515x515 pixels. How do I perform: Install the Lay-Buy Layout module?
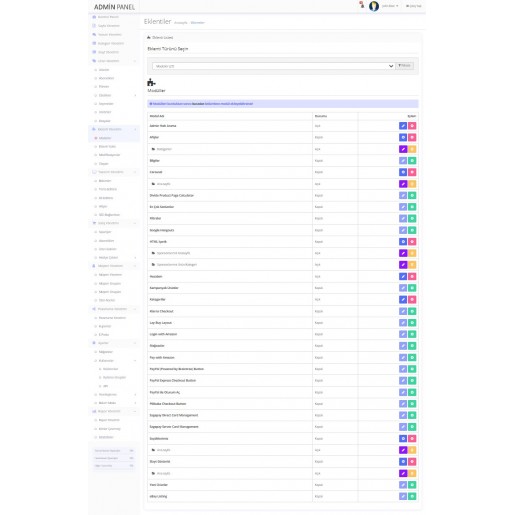click(x=412, y=323)
